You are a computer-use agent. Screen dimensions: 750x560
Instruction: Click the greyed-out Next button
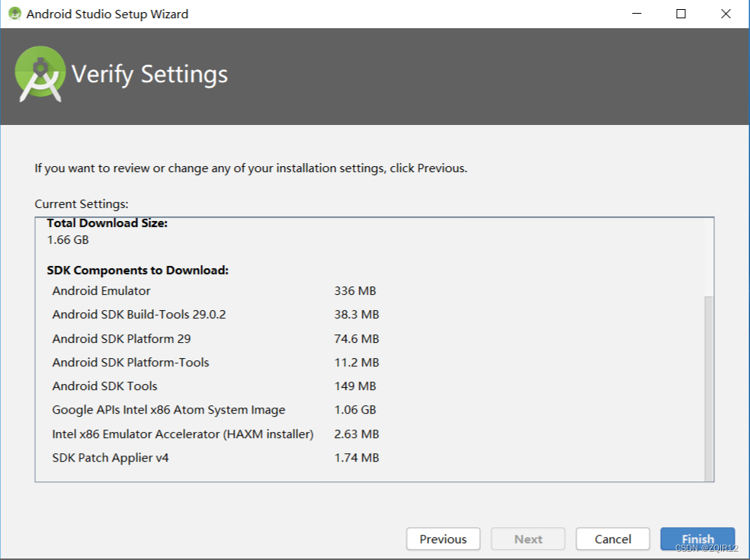(528, 539)
